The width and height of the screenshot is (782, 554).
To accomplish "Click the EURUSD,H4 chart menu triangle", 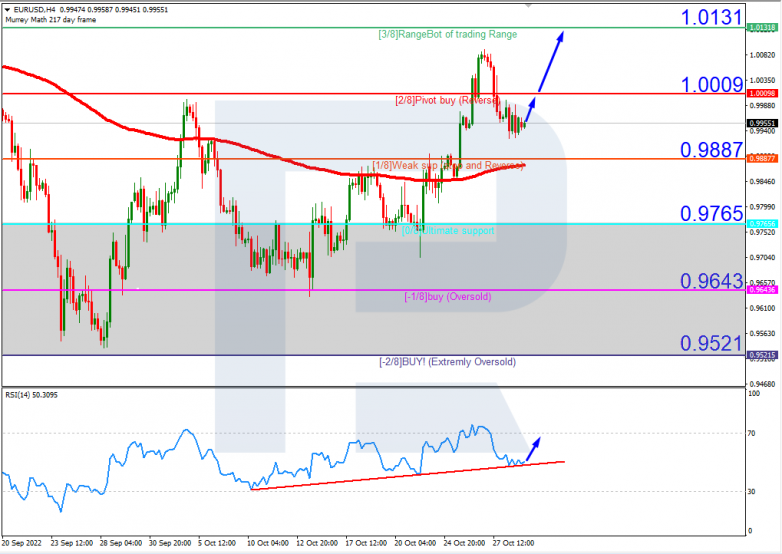I will 7,10.
